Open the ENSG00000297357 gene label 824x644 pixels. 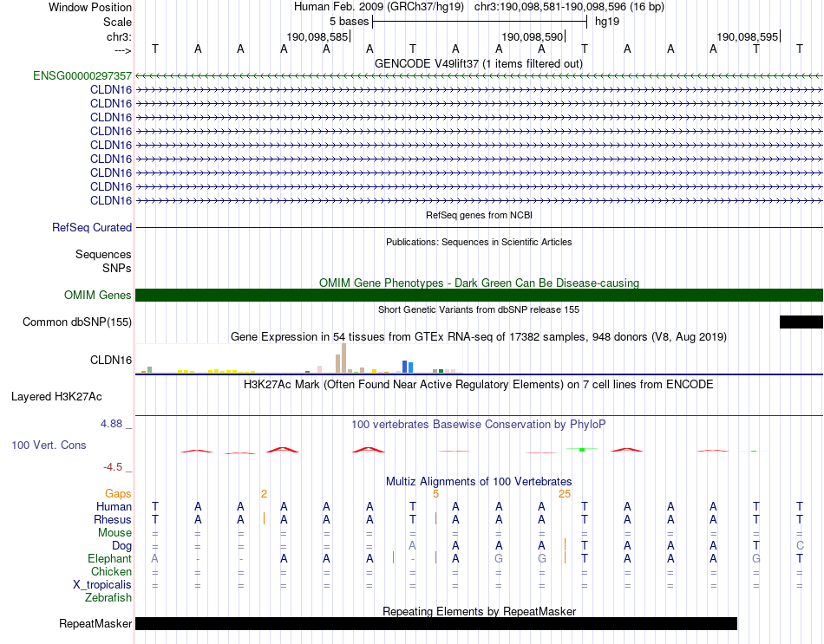(82, 75)
